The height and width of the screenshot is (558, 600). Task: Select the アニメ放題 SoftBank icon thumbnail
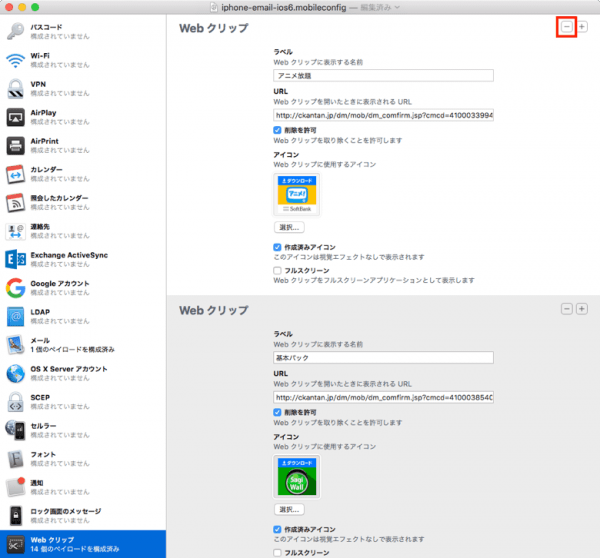pyautogui.click(x=297, y=194)
